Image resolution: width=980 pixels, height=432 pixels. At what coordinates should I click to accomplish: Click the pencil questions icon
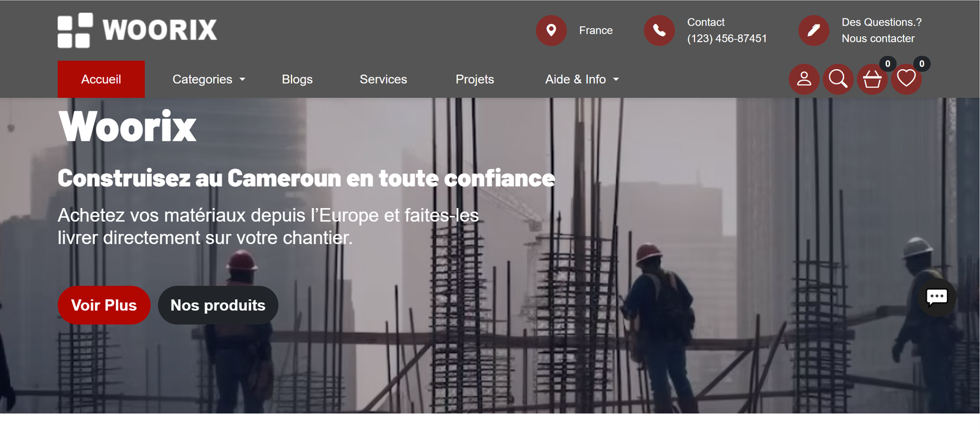coord(813,30)
